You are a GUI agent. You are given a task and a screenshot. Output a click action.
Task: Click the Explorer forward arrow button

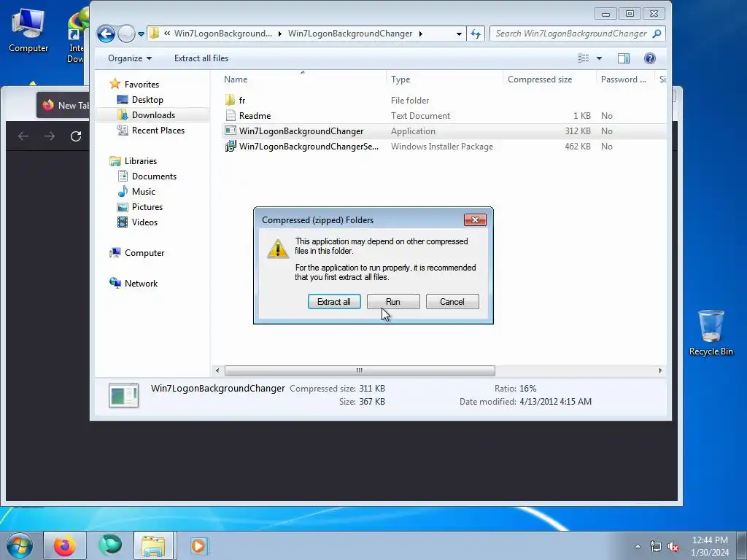pos(126,34)
